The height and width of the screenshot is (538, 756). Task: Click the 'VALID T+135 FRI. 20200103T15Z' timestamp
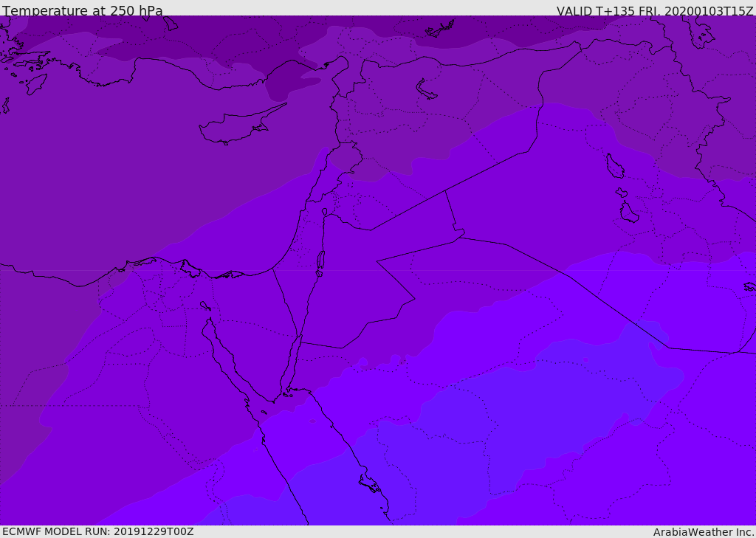coord(655,10)
